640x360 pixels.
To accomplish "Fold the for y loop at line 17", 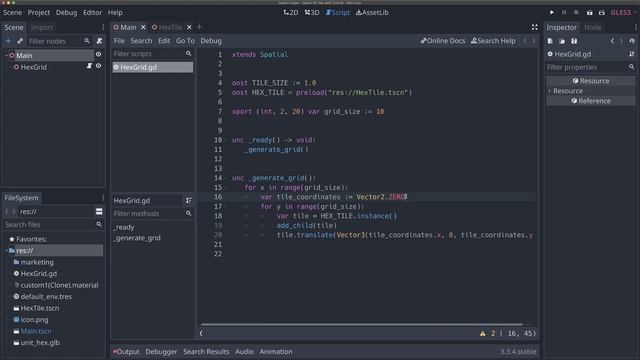I will (225, 207).
